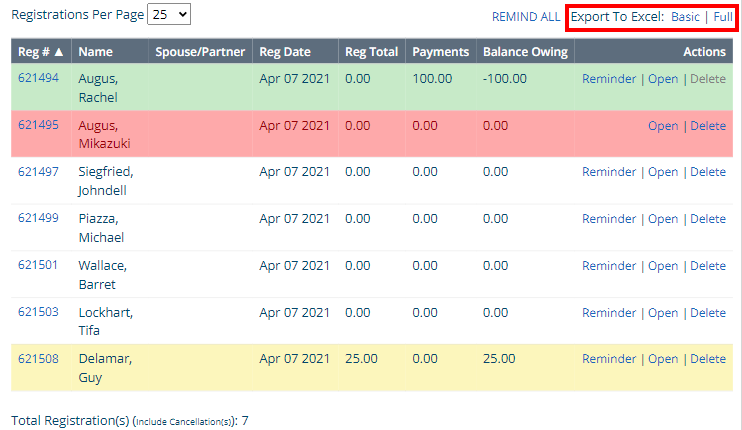
Task: Delete Guy Delamar's registration
Action: (708, 359)
